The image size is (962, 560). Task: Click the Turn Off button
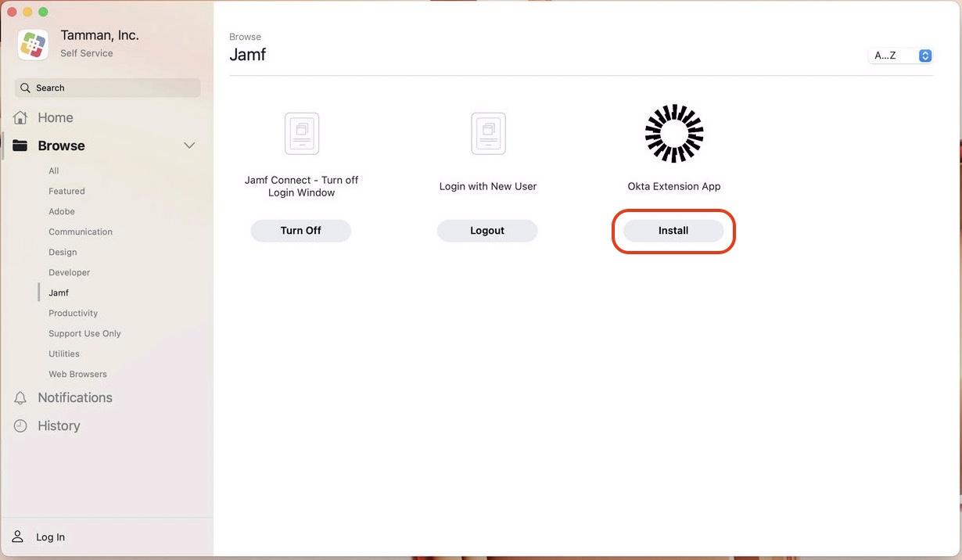[301, 231]
